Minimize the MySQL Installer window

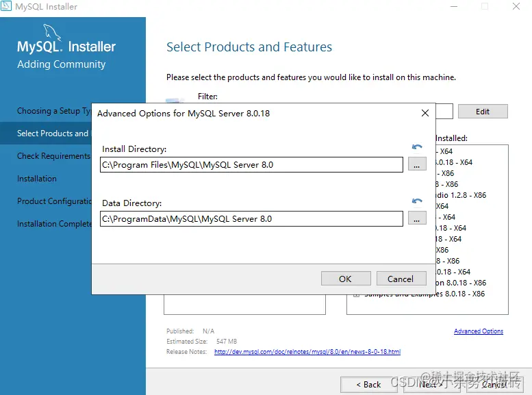(x=454, y=6)
